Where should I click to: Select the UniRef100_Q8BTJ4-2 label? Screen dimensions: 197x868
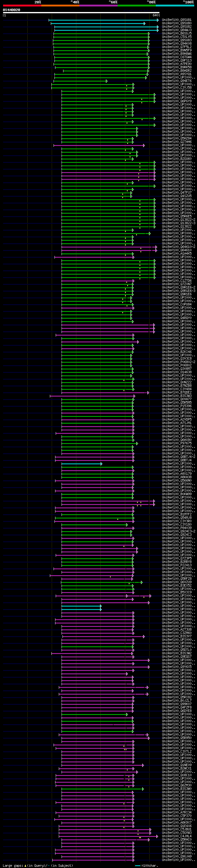point(179,457)
